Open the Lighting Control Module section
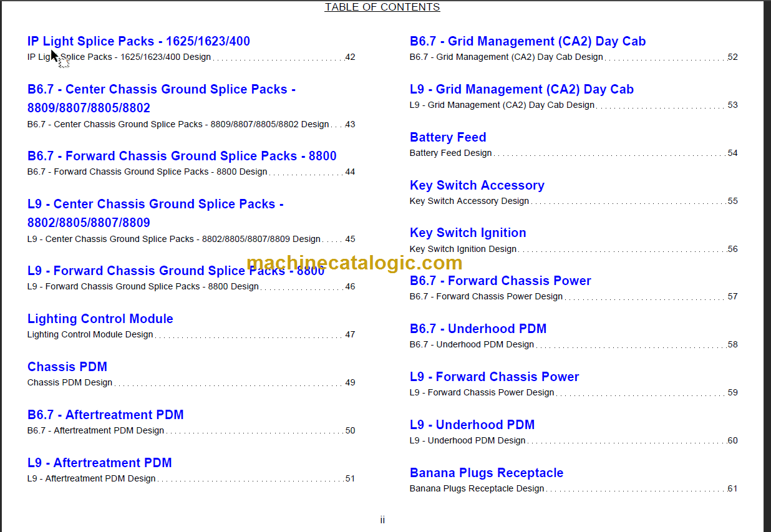Viewport: 771px width, 532px height. 100,319
